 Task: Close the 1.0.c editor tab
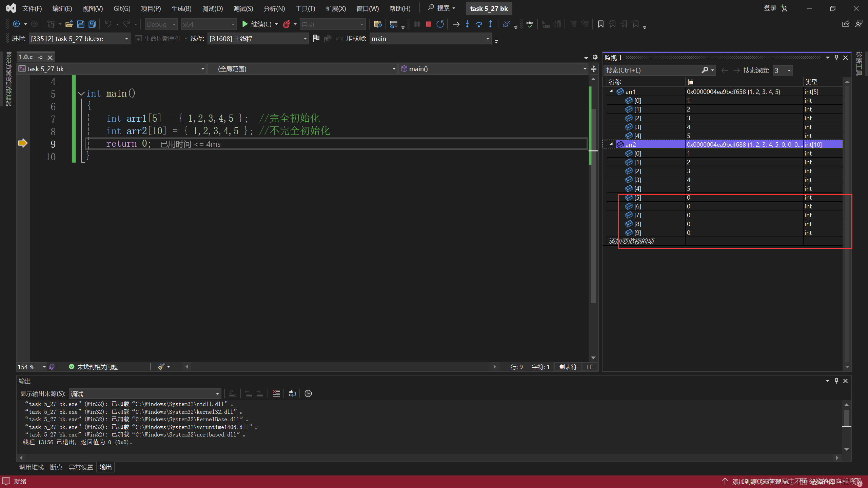(50, 58)
